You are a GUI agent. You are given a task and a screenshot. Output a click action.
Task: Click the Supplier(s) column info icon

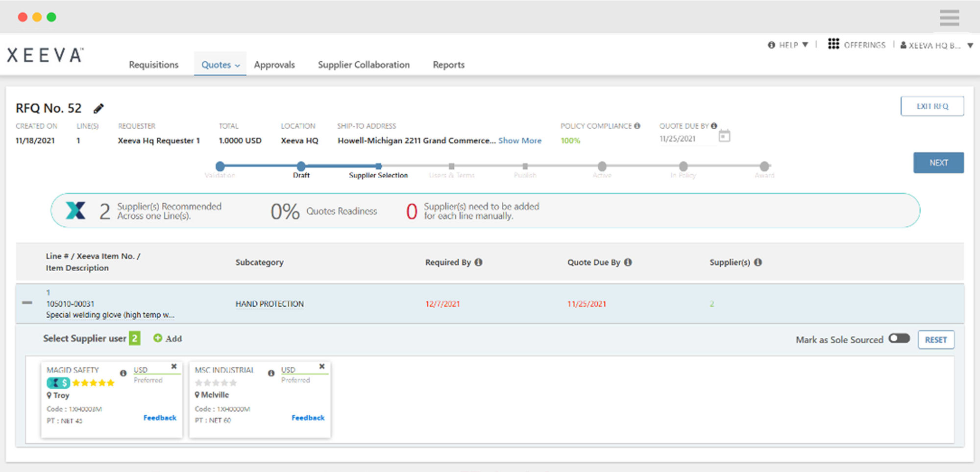[x=758, y=262]
